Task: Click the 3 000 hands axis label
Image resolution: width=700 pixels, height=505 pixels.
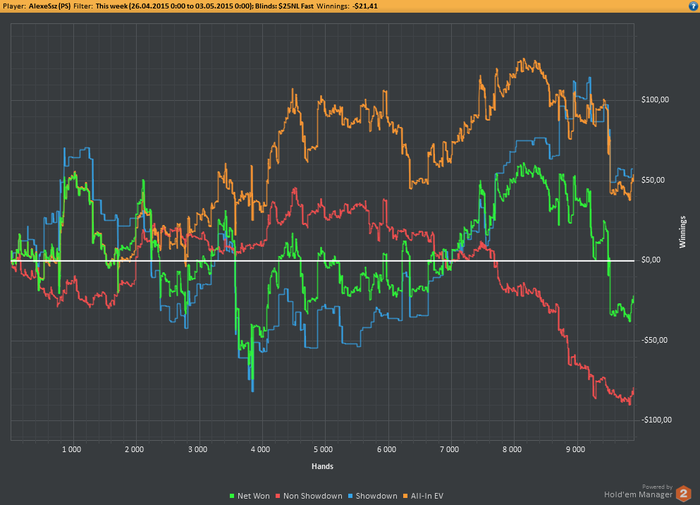Action: point(197,450)
